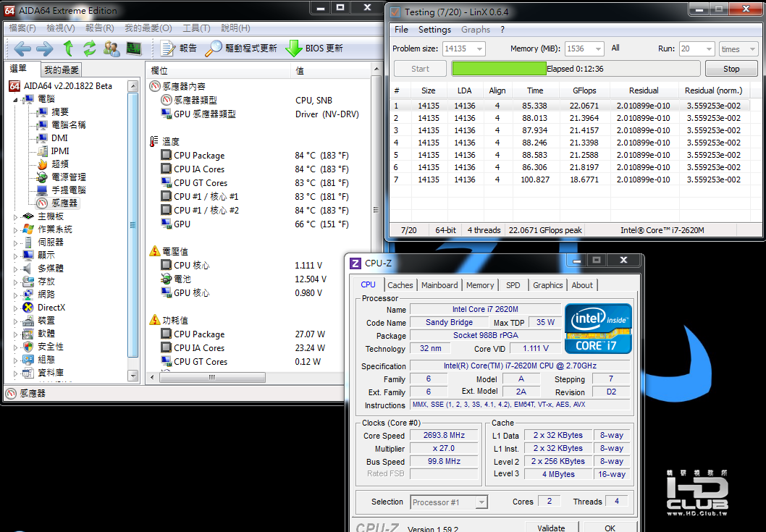Click the DirectX icon in the tree

(x=28, y=308)
